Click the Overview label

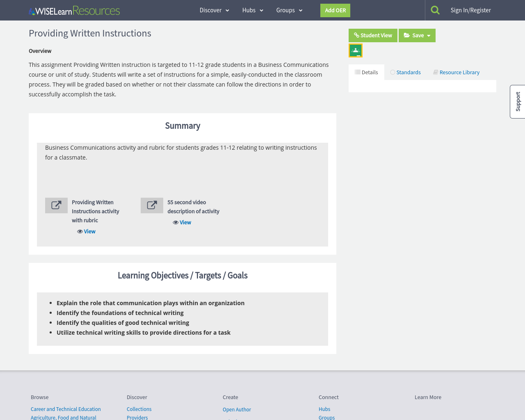(40, 51)
